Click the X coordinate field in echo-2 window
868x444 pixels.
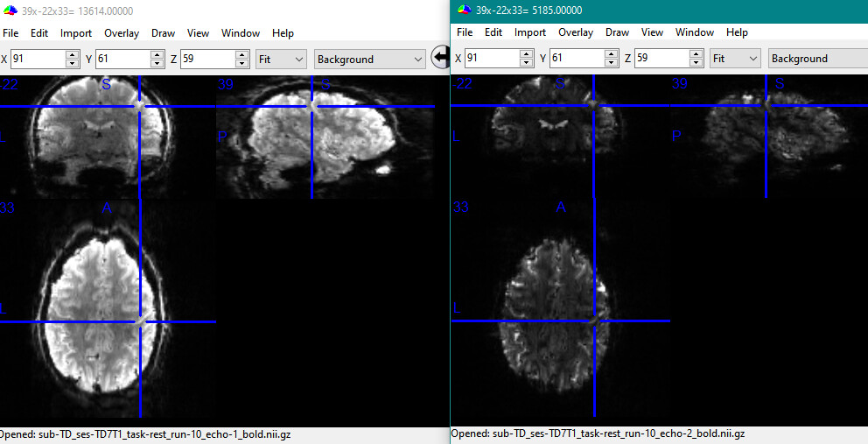point(492,59)
